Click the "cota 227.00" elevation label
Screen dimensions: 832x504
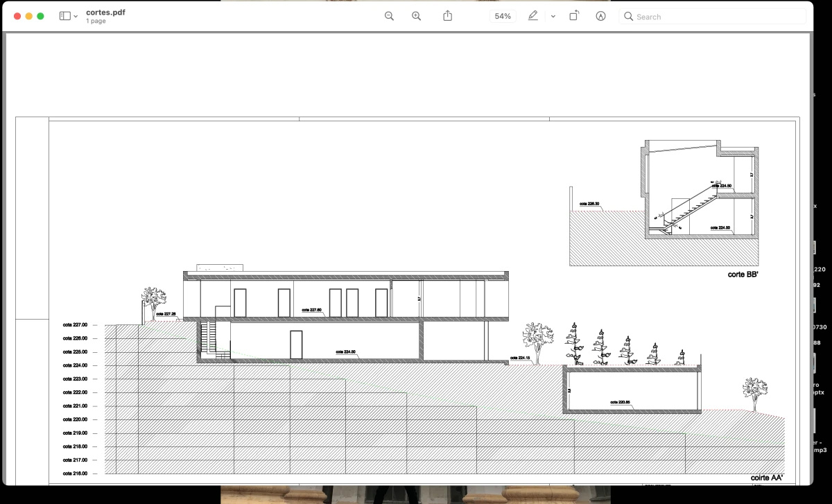[75, 325]
